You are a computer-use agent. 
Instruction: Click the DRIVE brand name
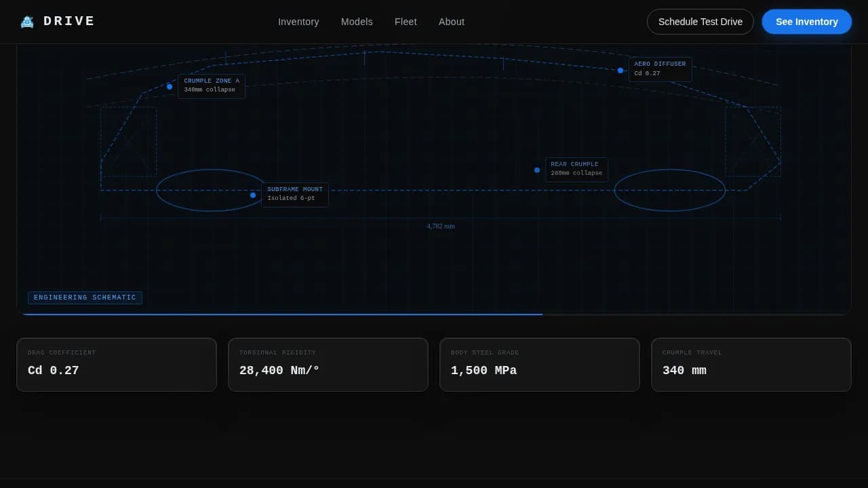[x=69, y=22]
